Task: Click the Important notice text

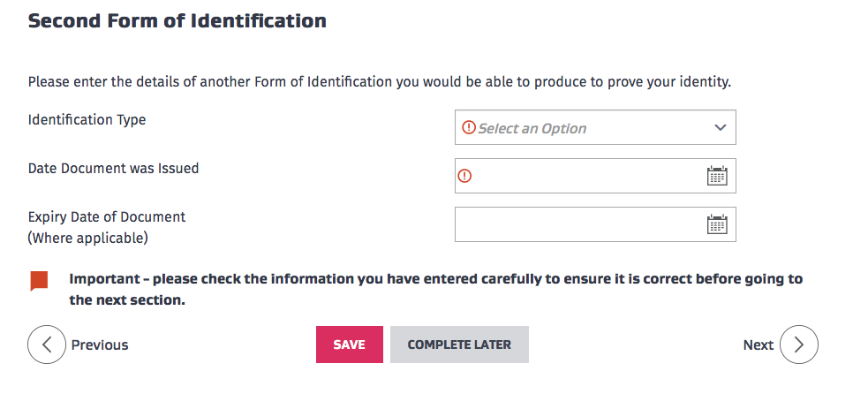Action: (435, 290)
